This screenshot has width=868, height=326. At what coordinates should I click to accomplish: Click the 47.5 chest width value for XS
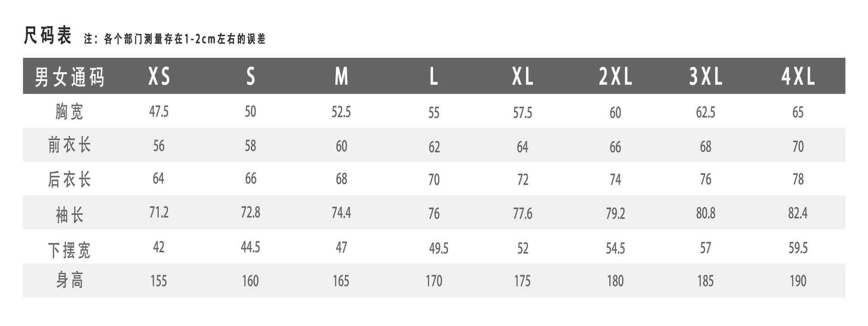[x=159, y=111]
